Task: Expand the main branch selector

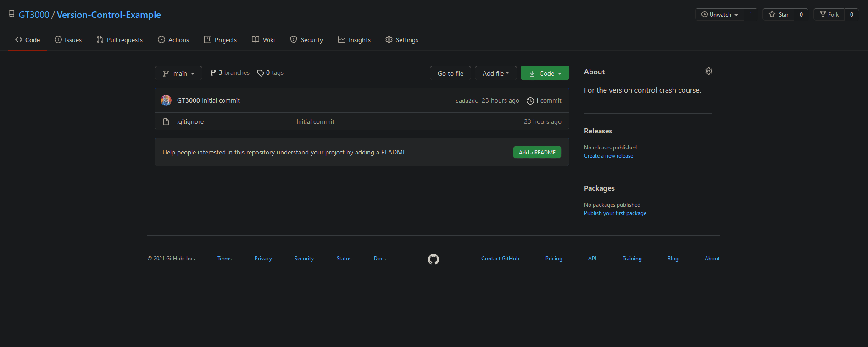Action: pyautogui.click(x=178, y=73)
